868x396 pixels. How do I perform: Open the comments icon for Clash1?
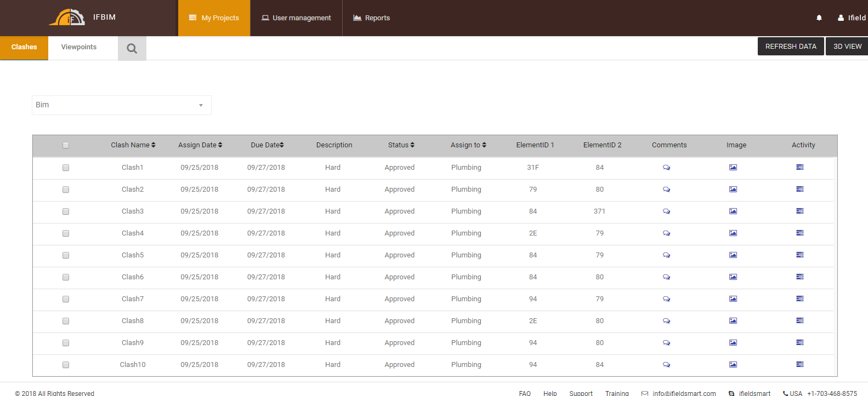666,168
